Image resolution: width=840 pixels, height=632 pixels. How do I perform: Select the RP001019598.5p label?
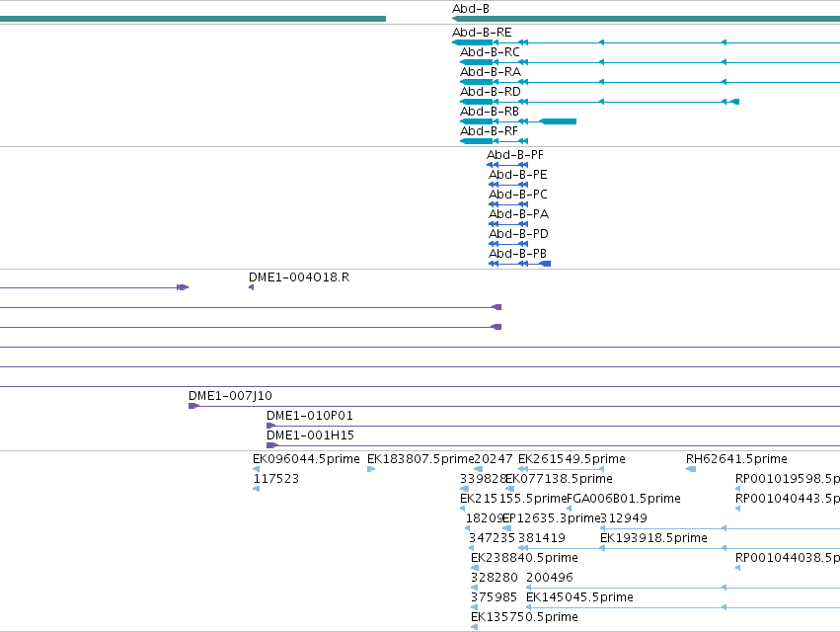(x=788, y=479)
